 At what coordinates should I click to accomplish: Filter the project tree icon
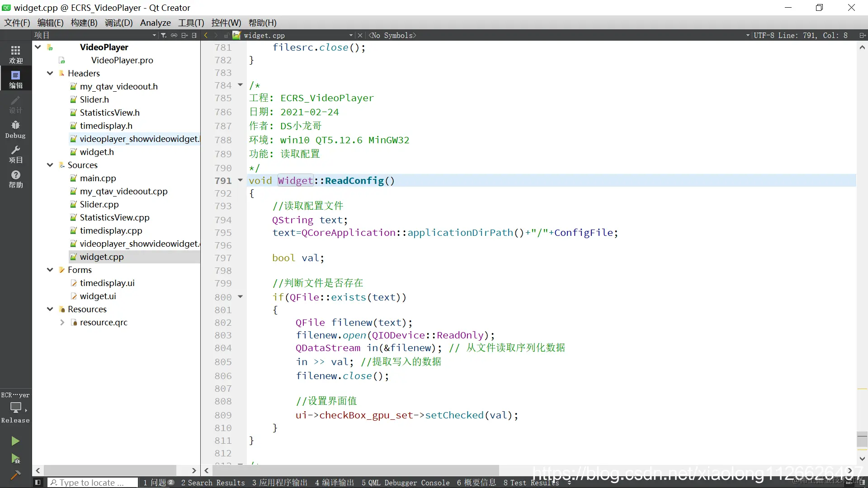[164, 35]
